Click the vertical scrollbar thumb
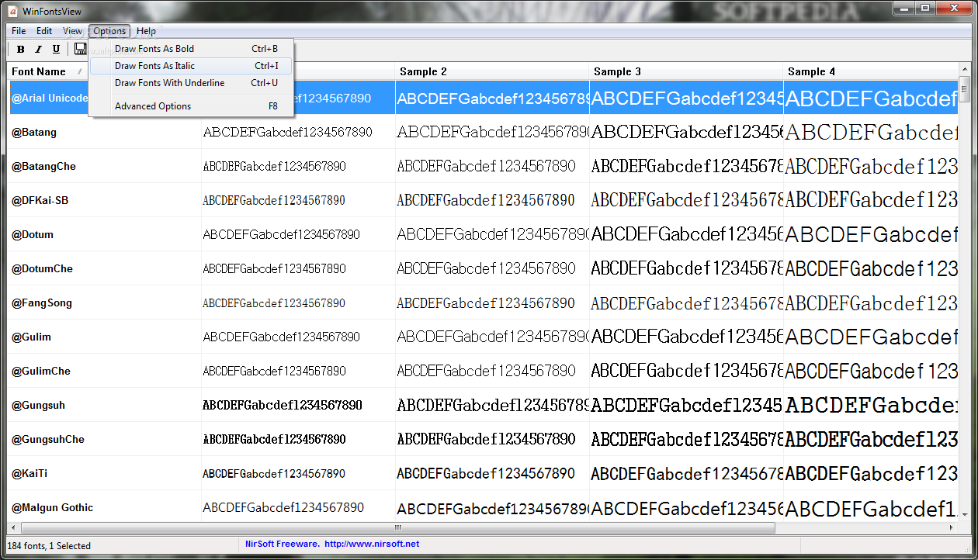 964,89
